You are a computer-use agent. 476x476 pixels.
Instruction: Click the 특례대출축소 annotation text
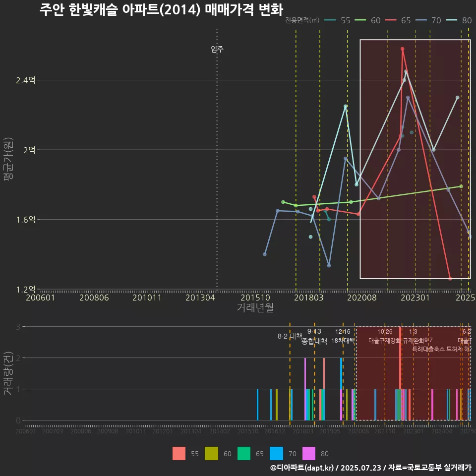[428, 349]
